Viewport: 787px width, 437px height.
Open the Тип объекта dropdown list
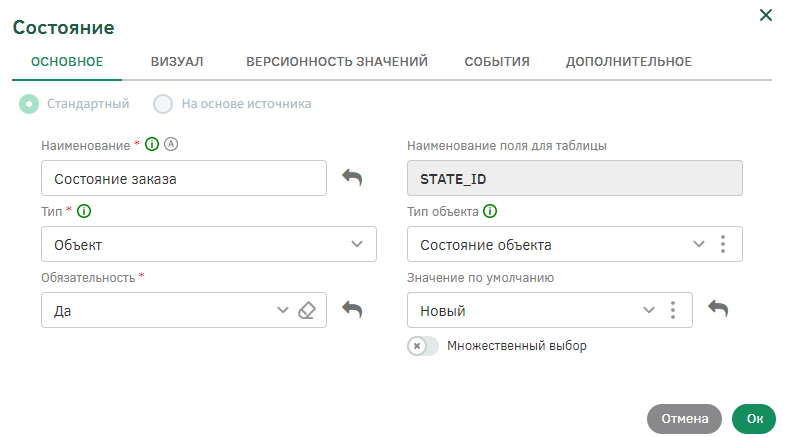point(699,245)
